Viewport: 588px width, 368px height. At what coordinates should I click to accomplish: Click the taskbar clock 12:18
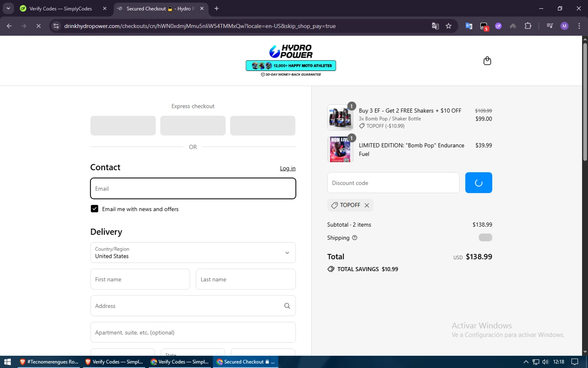(x=559, y=362)
